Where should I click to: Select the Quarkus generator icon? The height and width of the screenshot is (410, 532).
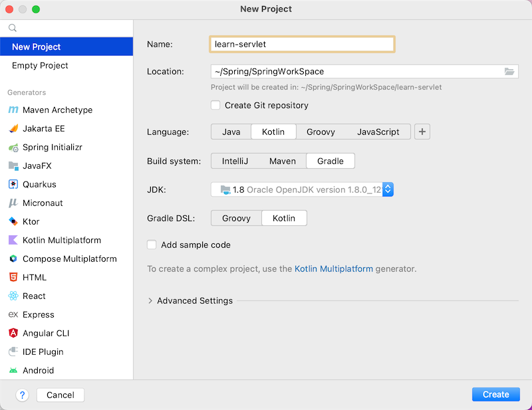pos(13,184)
